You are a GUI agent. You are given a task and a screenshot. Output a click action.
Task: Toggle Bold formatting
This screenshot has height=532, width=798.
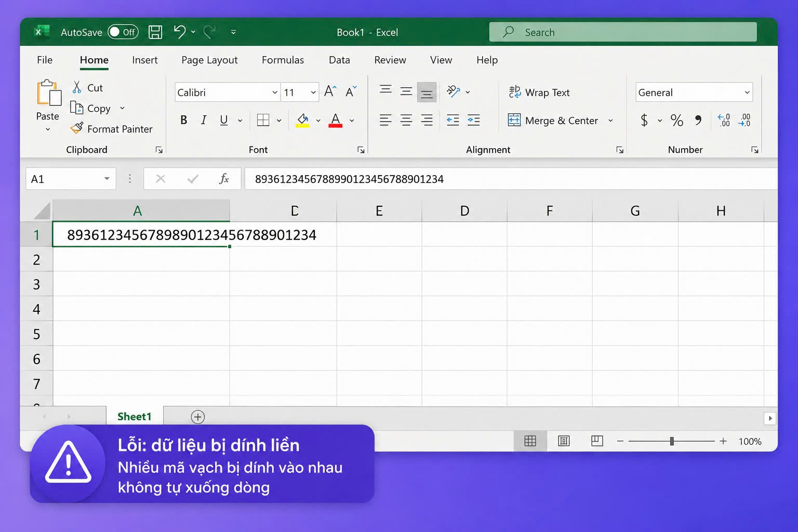[x=183, y=120]
